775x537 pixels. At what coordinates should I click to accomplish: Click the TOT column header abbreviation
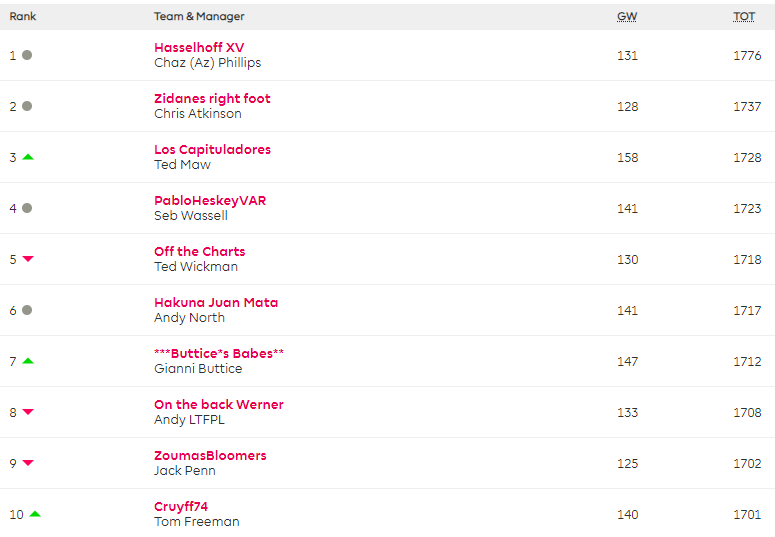pyautogui.click(x=744, y=16)
